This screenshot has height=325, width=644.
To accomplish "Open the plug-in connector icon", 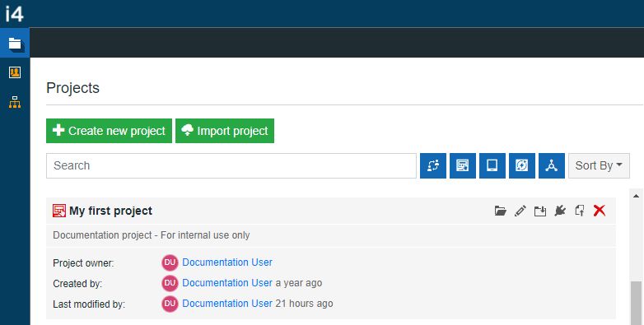I will point(560,211).
